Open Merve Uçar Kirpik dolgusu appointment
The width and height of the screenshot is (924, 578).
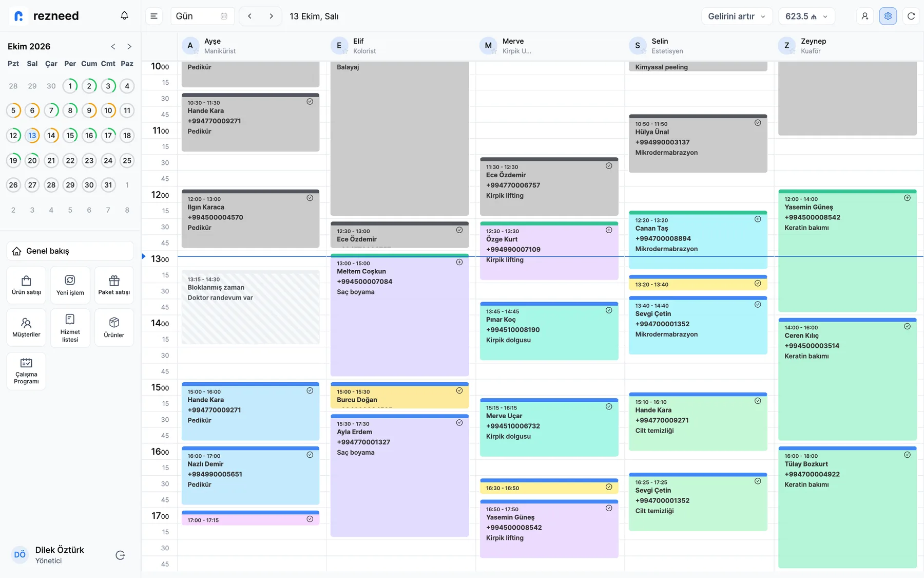tap(549, 427)
